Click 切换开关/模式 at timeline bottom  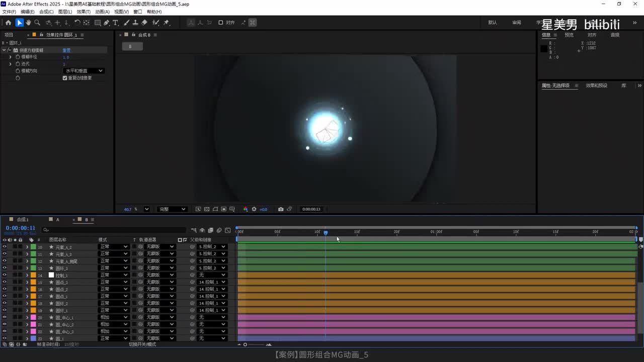click(x=142, y=344)
